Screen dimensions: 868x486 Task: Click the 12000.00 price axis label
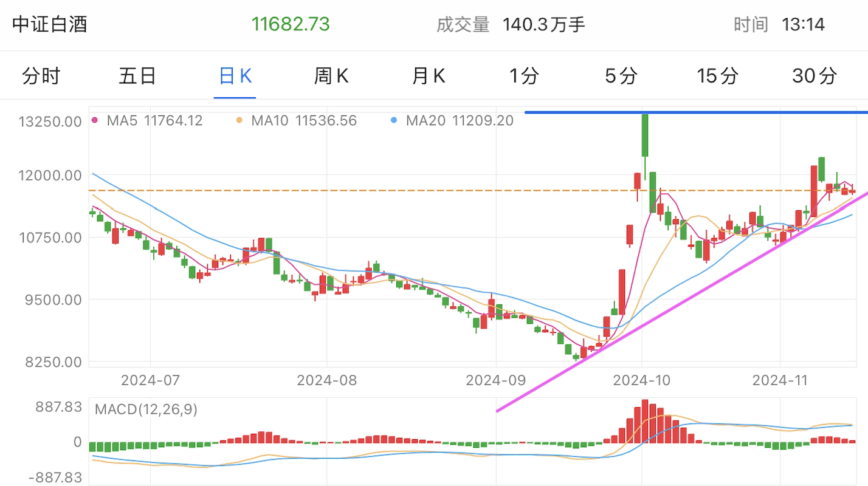[50, 176]
